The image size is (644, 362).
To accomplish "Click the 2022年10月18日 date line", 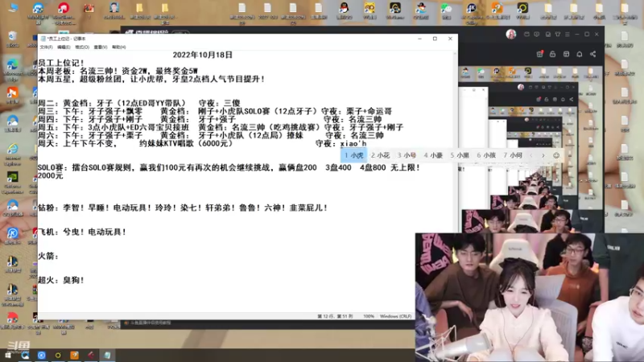I will tap(203, 55).
